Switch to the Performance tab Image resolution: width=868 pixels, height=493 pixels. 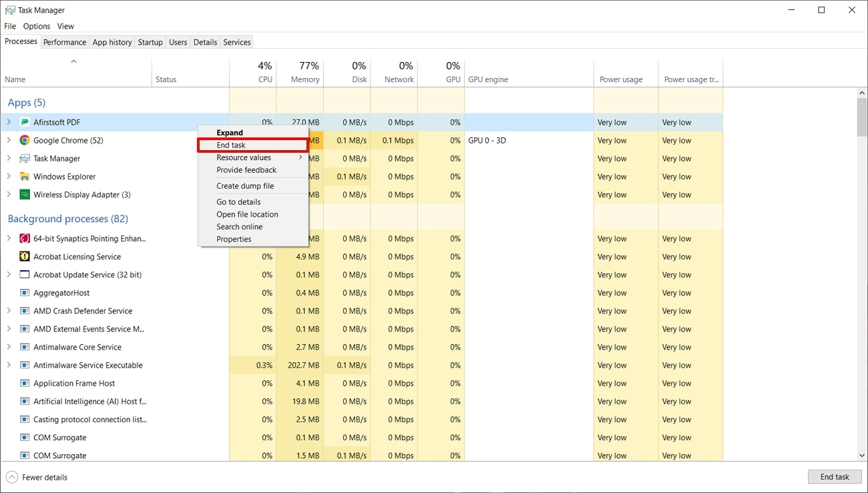[x=65, y=42]
